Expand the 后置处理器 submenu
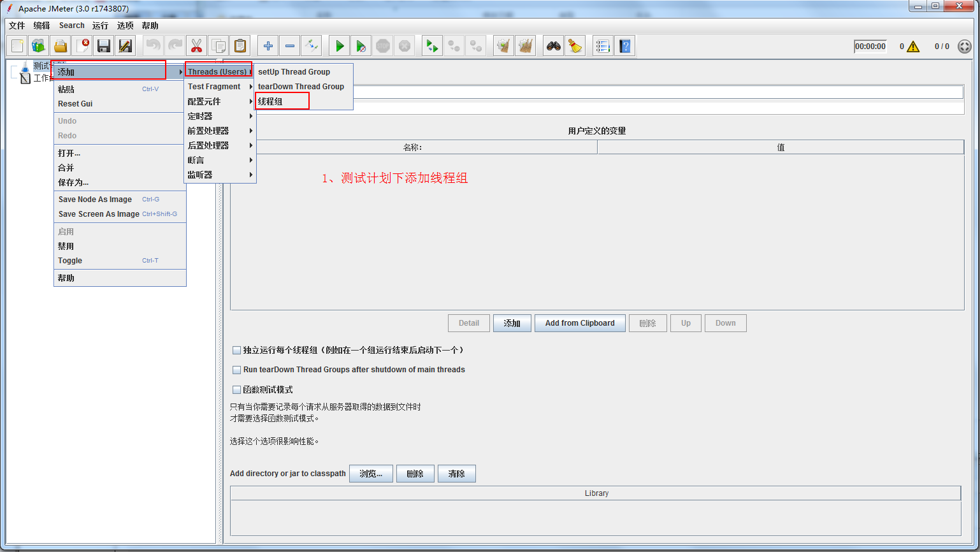Screen dimensions: 980x552 click(x=220, y=145)
